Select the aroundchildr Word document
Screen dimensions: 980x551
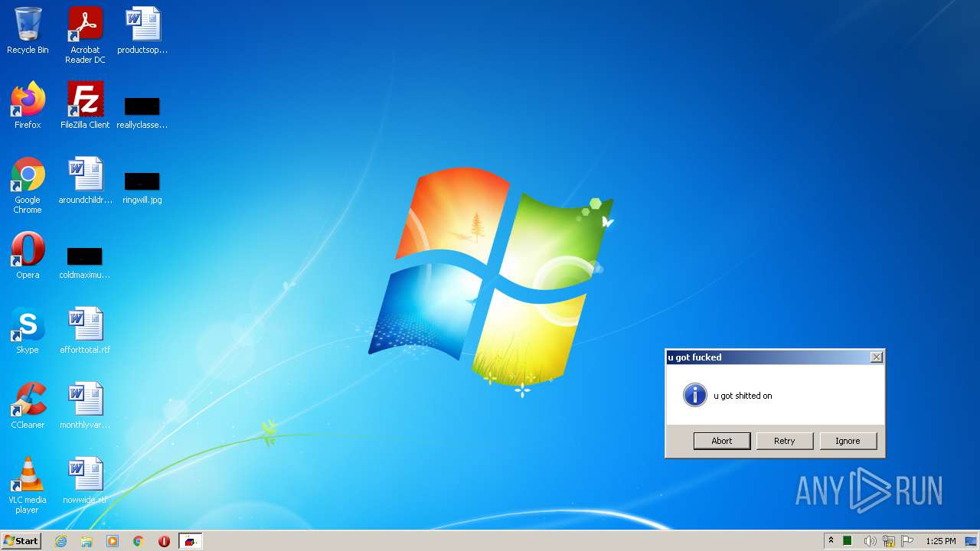point(85,181)
